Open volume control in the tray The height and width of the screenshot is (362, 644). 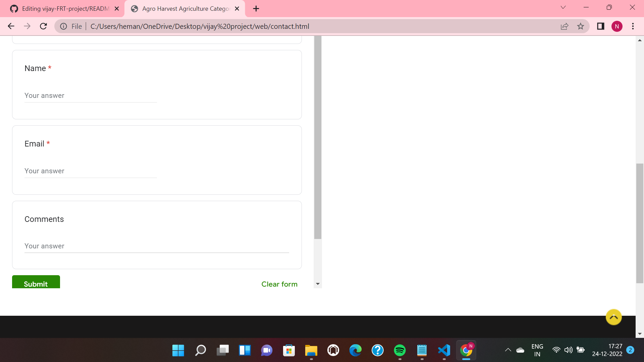pyautogui.click(x=568, y=350)
